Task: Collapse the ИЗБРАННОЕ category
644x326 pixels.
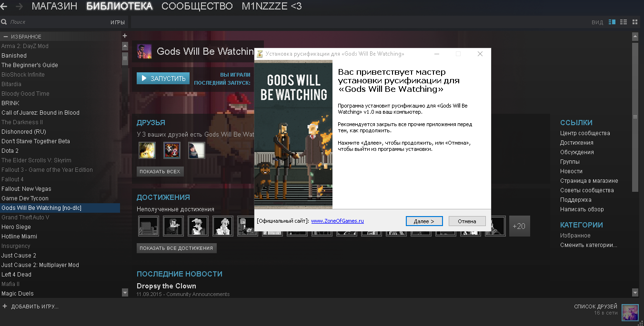Action: [6, 37]
